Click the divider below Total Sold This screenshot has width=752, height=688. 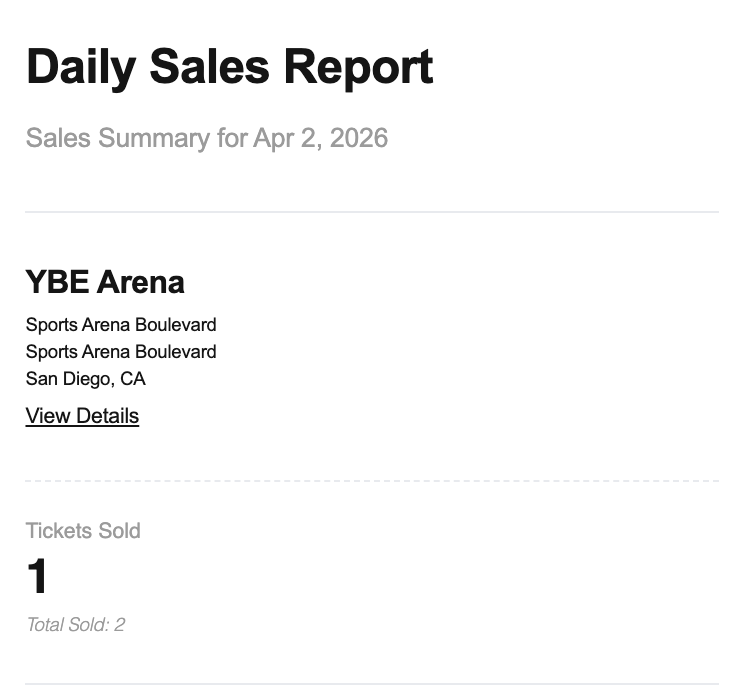tap(372, 685)
